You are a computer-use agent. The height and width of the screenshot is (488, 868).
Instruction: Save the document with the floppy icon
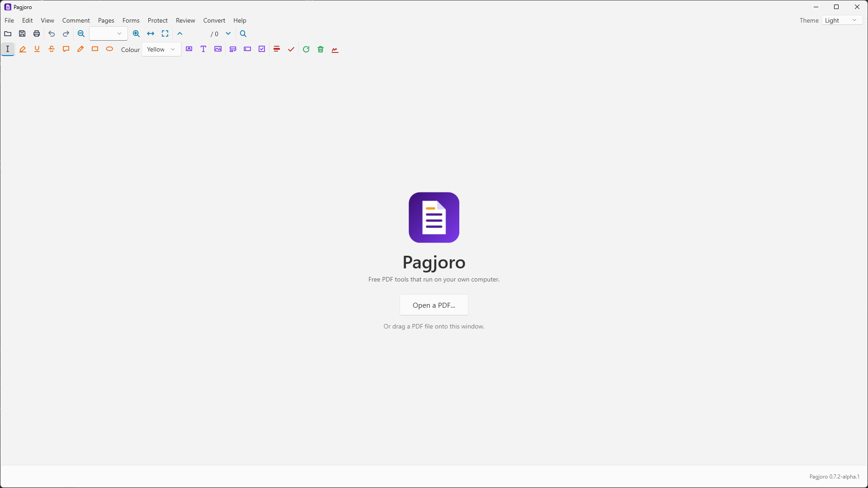point(22,34)
